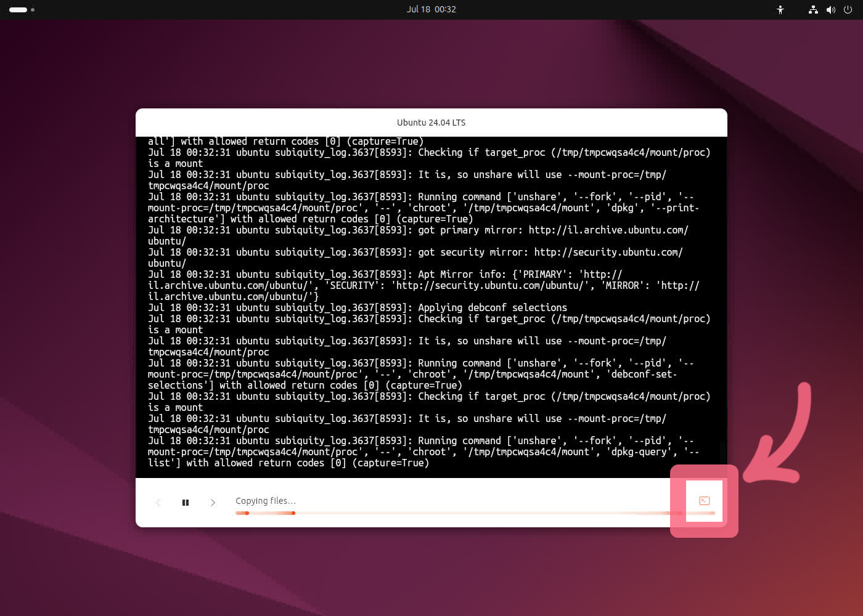The image size is (863, 616).
Task: Go to the next slide arrow
Action: pos(213,503)
